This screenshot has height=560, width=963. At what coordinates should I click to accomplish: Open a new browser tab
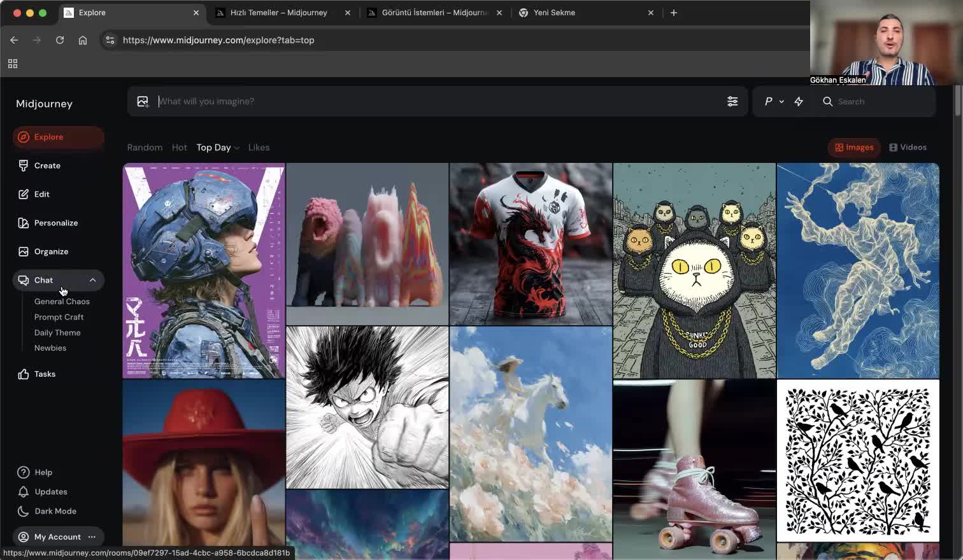[x=674, y=13]
